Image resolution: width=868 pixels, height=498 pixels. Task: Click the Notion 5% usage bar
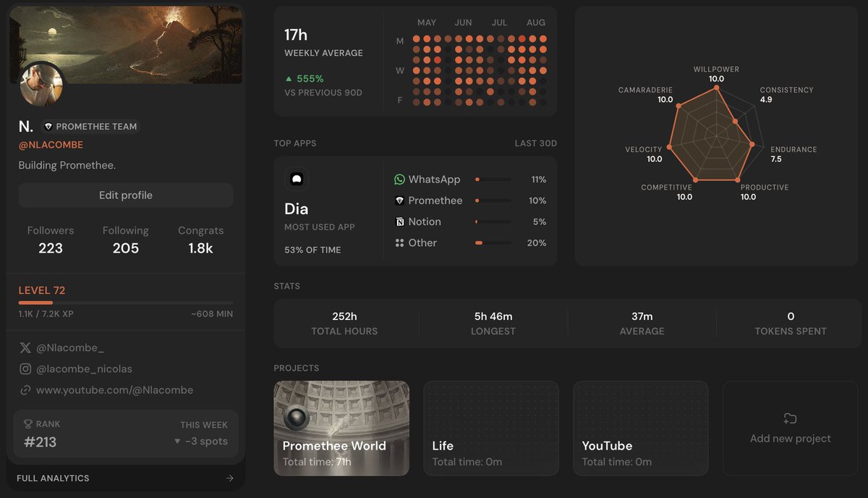coord(493,221)
